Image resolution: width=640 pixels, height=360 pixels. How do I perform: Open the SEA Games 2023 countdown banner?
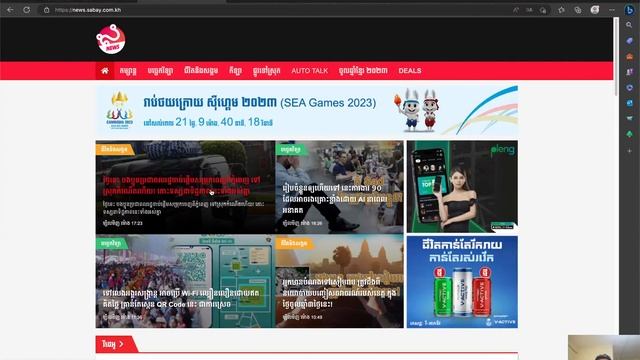[x=307, y=110]
